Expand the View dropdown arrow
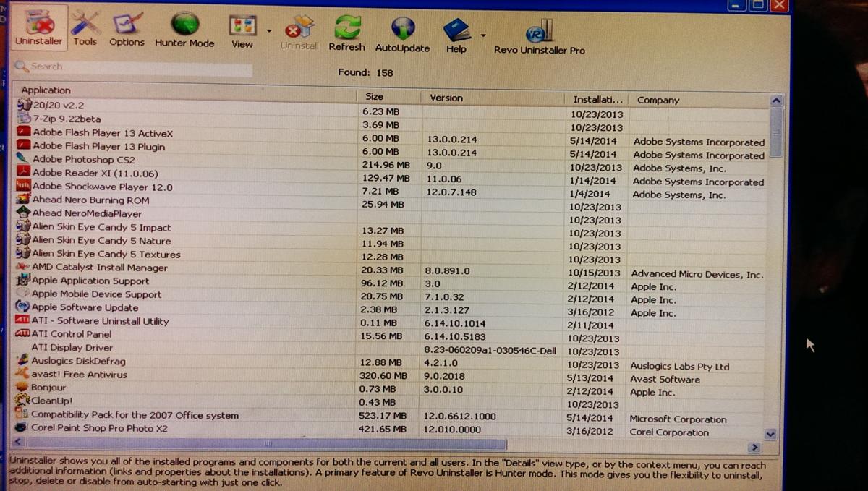Viewport: 868px width, 491px height. [x=269, y=31]
